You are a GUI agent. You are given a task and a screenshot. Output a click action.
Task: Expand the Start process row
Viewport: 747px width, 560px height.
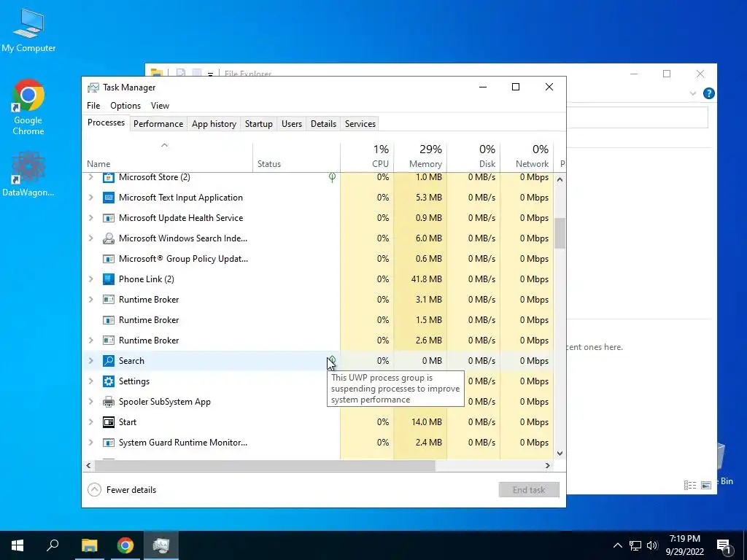[x=91, y=422]
